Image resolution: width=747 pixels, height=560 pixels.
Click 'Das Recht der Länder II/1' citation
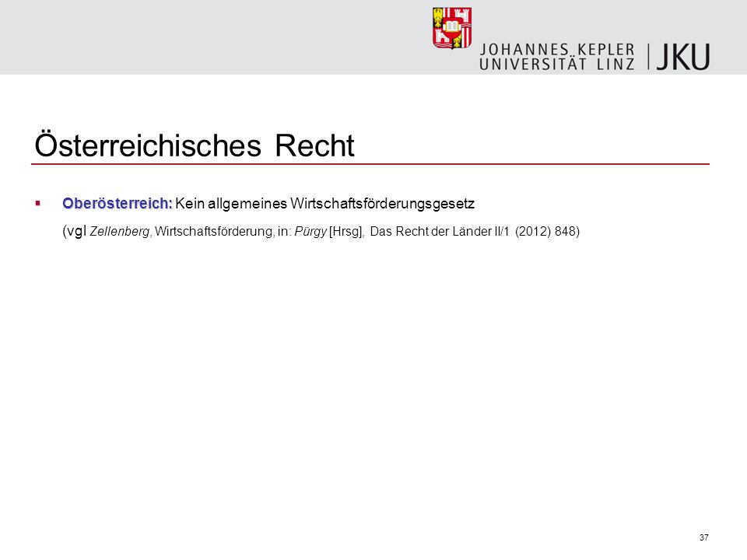(x=440, y=232)
